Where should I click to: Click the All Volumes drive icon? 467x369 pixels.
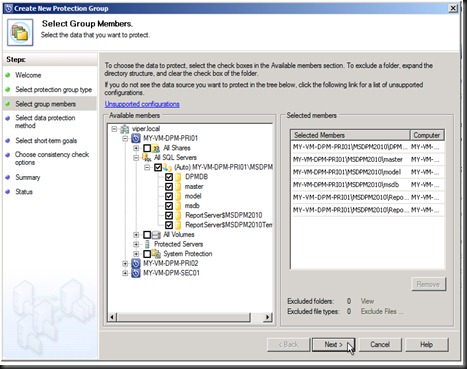point(156,235)
